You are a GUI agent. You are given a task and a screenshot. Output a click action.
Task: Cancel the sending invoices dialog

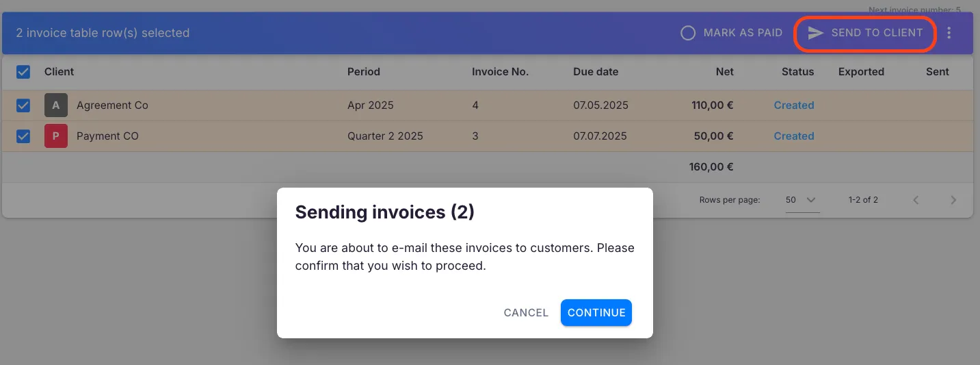526,313
